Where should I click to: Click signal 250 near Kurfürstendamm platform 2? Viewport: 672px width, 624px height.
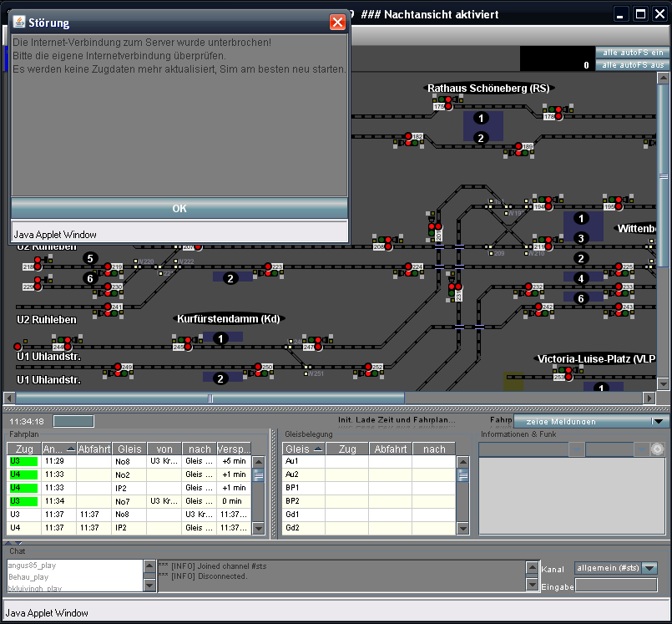(x=259, y=371)
